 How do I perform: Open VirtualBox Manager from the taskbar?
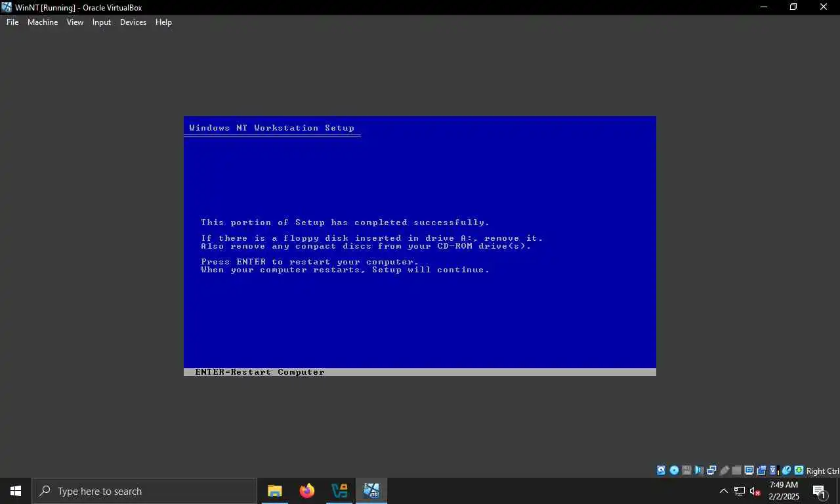tap(339, 491)
